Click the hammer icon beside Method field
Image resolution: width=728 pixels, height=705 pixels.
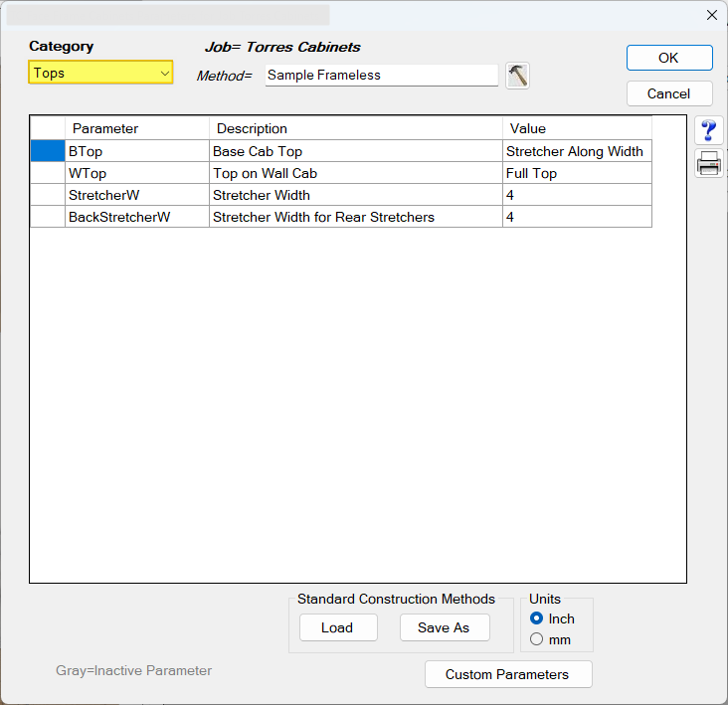pos(517,76)
